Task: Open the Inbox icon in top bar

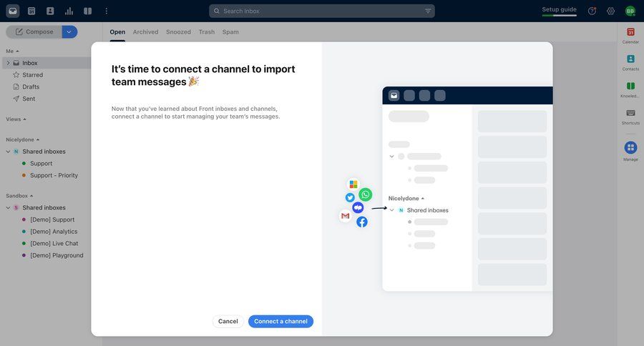Action: (x=13, y=11)
